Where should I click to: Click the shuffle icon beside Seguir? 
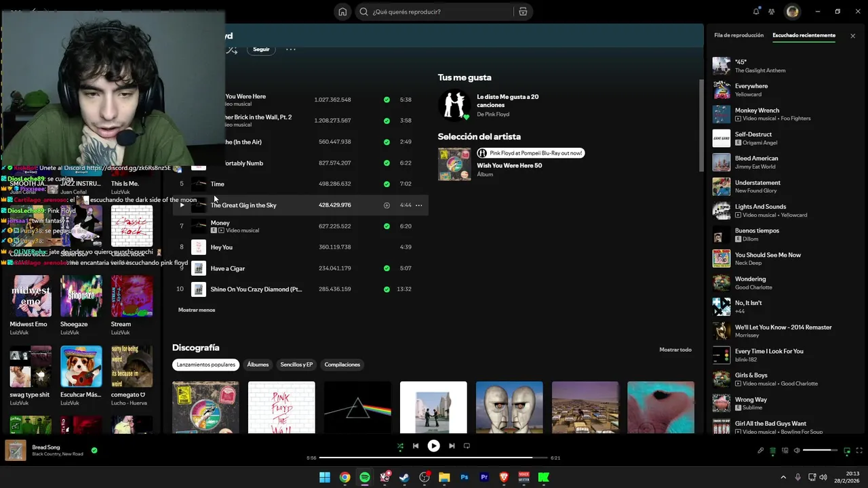[233, 49]
